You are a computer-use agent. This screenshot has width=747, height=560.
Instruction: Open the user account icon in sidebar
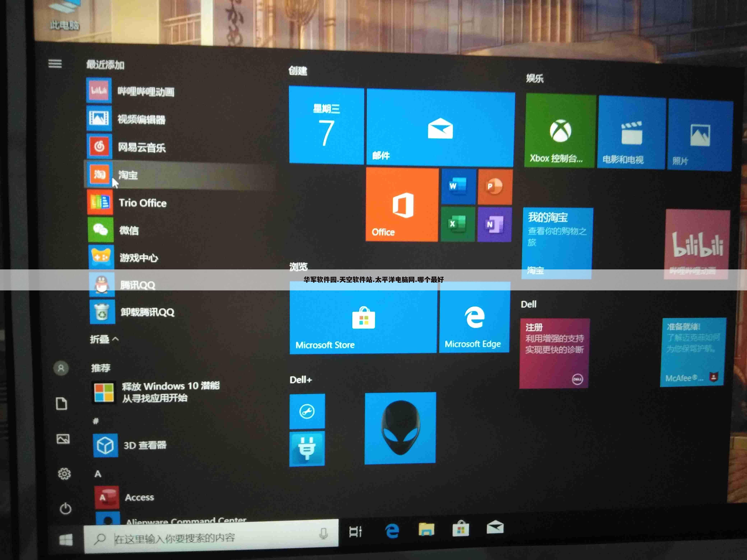coord(61,368)
